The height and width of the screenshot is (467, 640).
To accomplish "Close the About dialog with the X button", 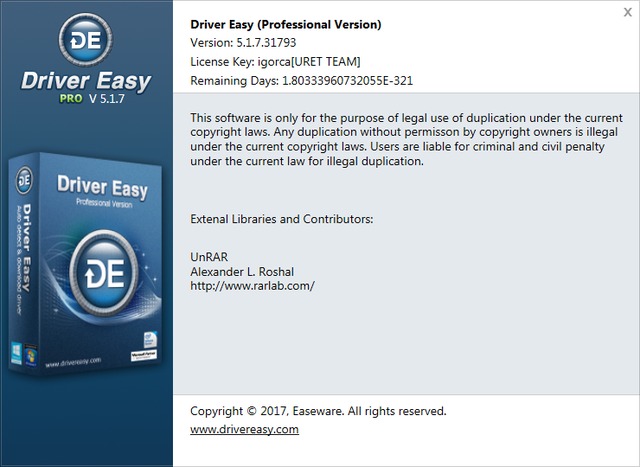I will (627, 12).
